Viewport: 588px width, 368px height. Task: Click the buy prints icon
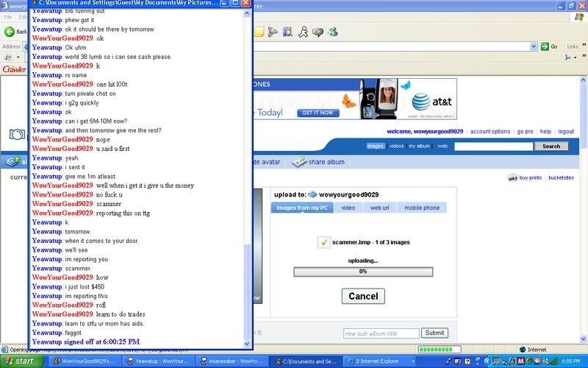click(512, 178)
